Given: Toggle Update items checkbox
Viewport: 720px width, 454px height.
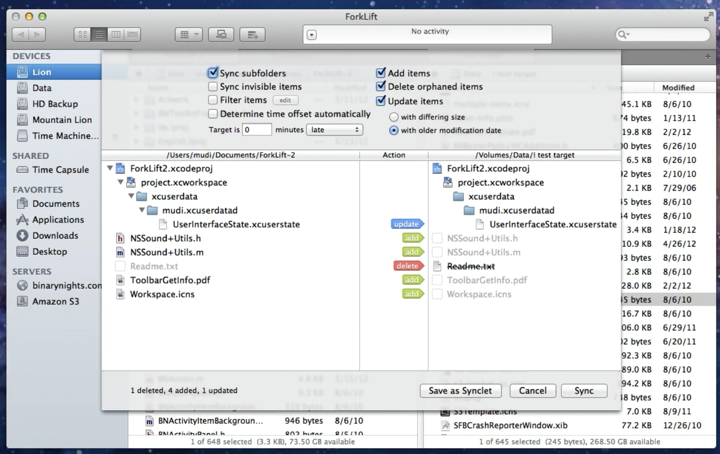Looking at the screenshot, I should pyautogui.click(x=381, y=101).
